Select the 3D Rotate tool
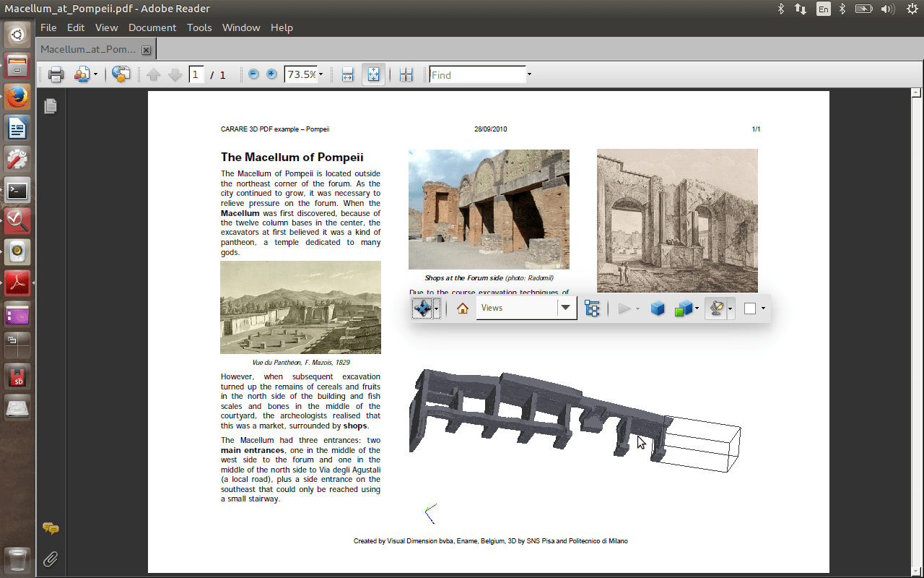Viewport: 924px width, 578px height. [422, 309]
